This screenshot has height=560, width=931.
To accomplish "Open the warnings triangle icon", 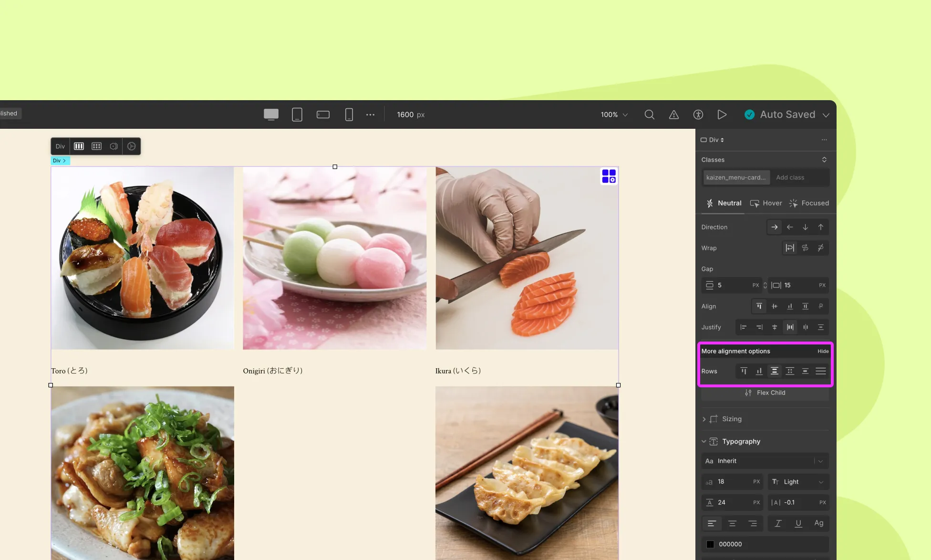I will (674, 114).
